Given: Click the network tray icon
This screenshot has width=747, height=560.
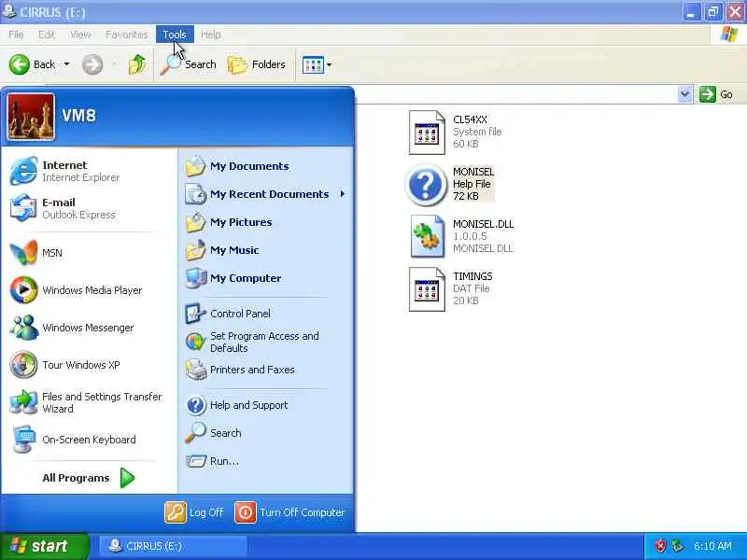Looking at the screenshot, I should pyautogui.click(x=677, y=546).
